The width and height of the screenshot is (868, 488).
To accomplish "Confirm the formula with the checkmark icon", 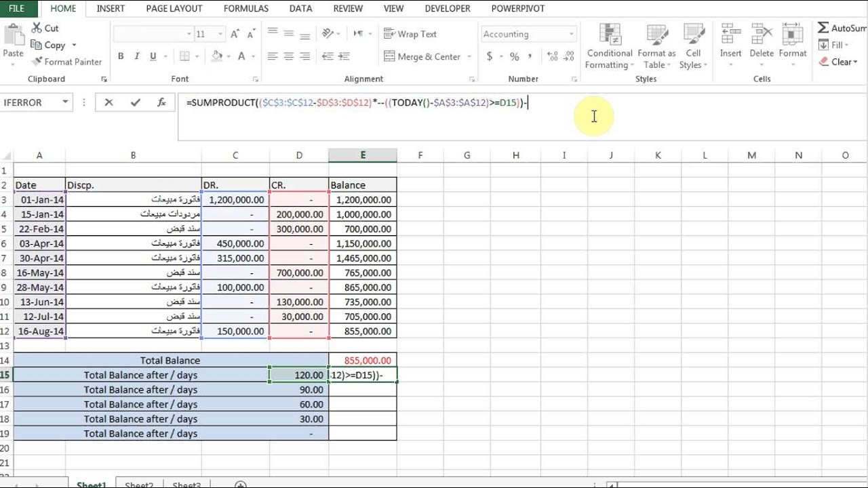I will pyautogui.click(x=135, y=102).
